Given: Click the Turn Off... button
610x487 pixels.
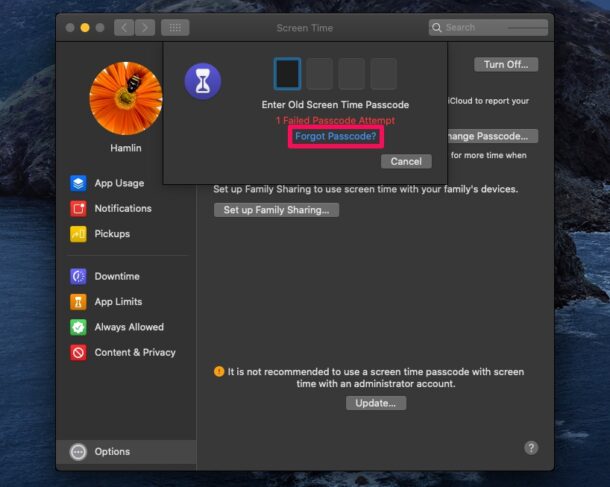Looking at the screenshot, I should pos(506,65).
